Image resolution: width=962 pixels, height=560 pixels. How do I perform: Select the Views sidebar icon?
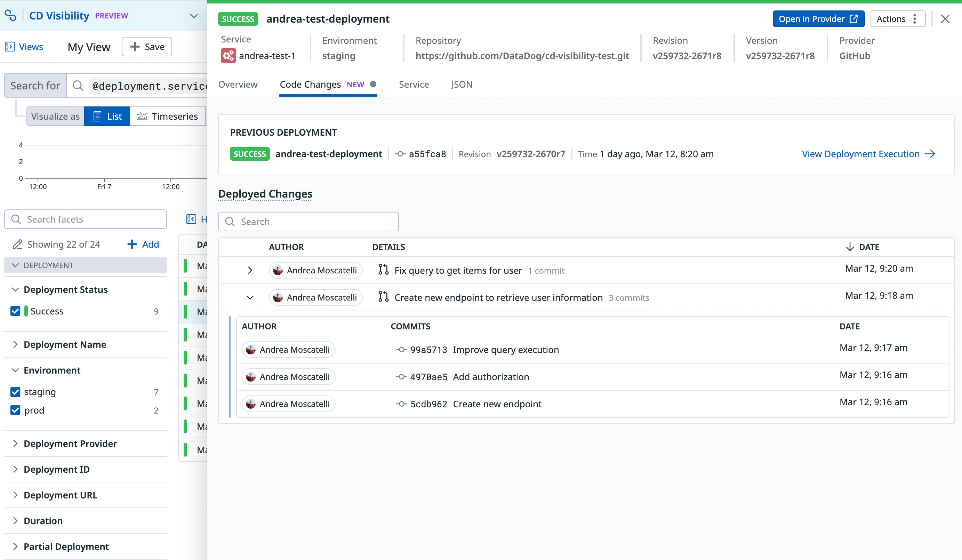(9, 46)
